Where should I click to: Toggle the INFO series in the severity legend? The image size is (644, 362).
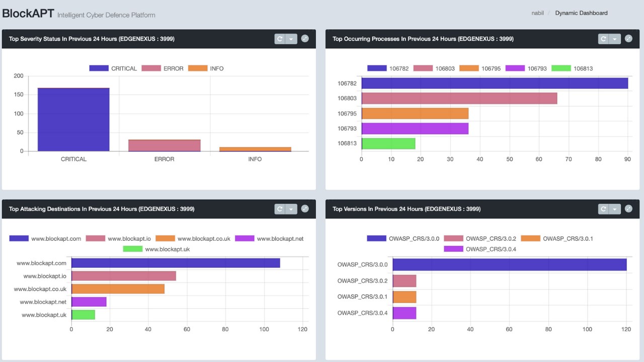(206, 68)
